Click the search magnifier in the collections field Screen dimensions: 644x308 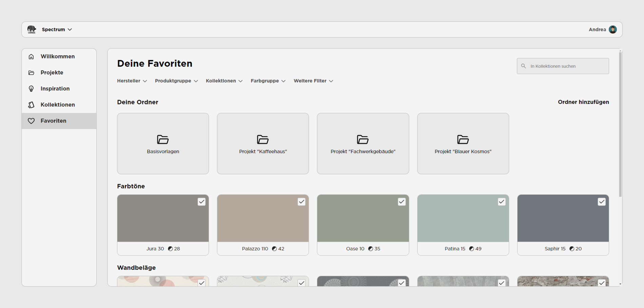point(523,66)
